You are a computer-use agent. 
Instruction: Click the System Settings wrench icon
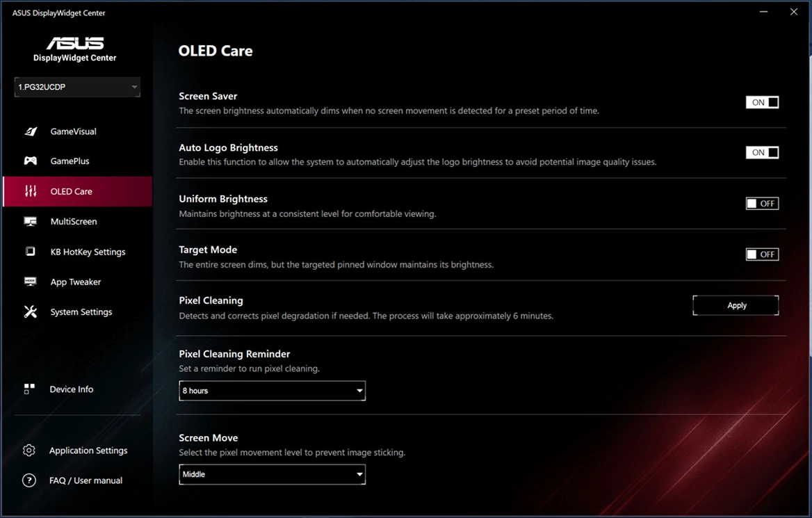pyautogui.click(x=31, y=312)
